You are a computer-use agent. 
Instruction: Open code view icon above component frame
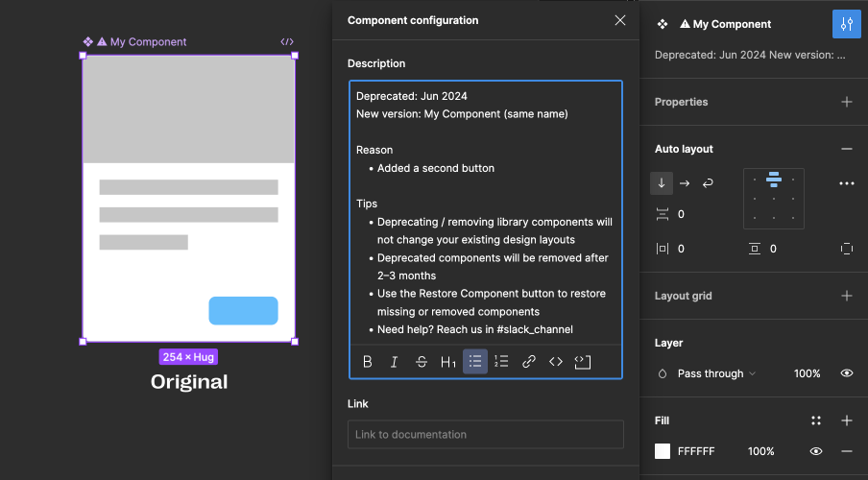[287, 42]
